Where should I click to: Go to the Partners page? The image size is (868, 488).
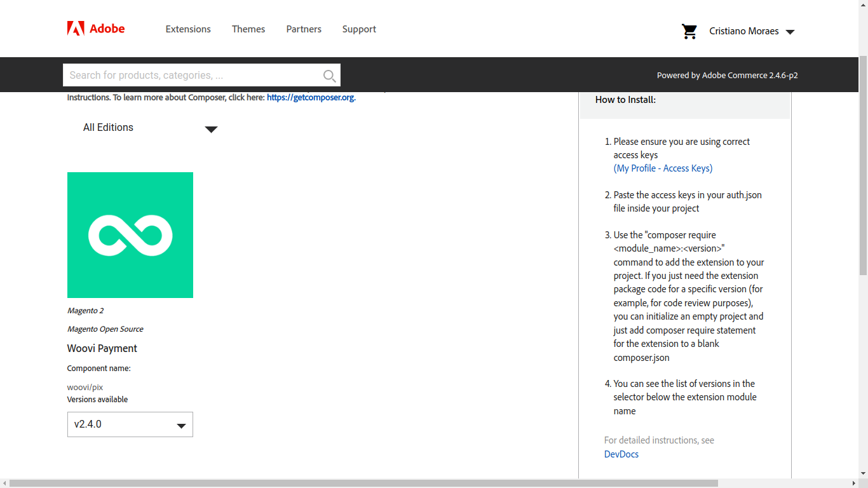[304, 29]
